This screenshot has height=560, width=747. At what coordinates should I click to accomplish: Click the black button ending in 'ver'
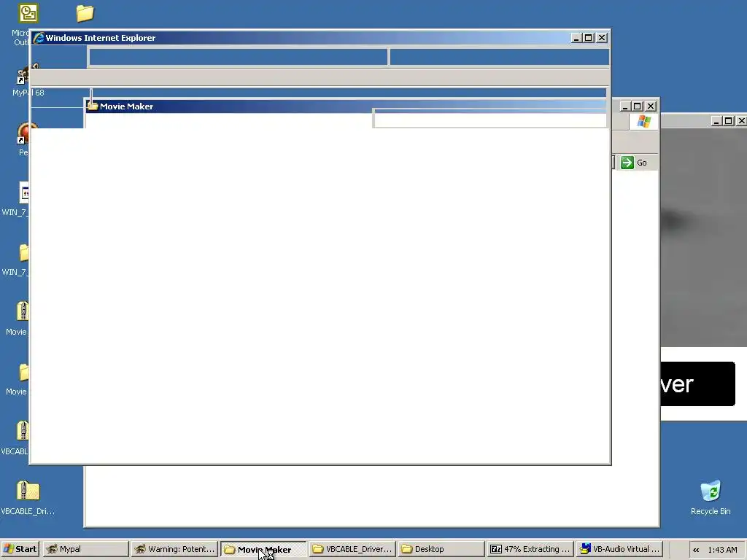tap(698, 384)
